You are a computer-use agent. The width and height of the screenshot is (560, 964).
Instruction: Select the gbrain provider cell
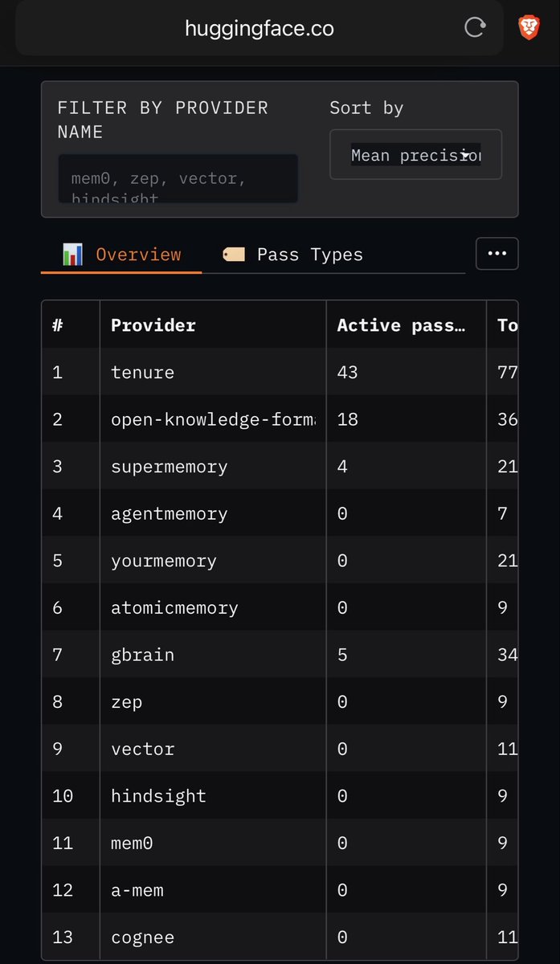[x=213, y=655]
